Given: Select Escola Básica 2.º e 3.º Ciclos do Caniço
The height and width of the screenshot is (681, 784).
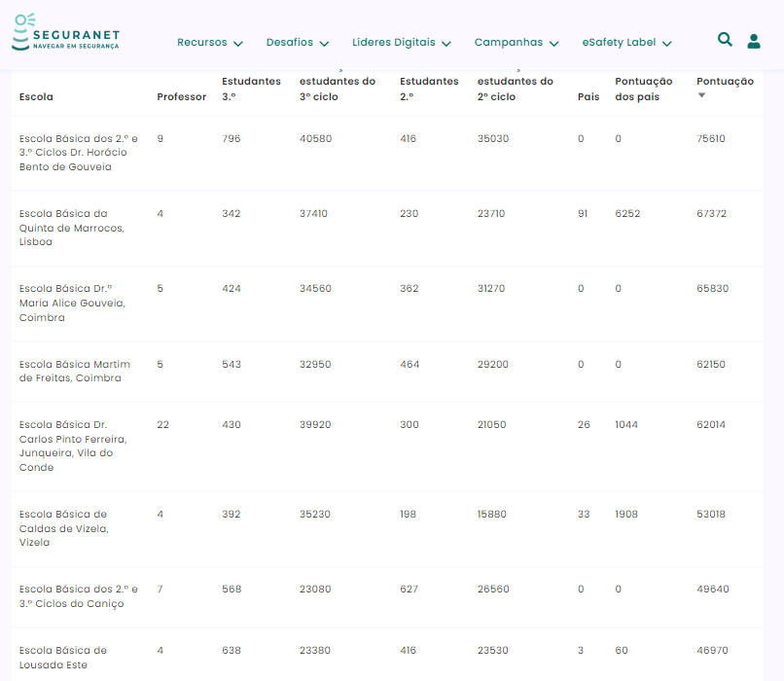Looking at the screenshot, I should pos(79,596).
